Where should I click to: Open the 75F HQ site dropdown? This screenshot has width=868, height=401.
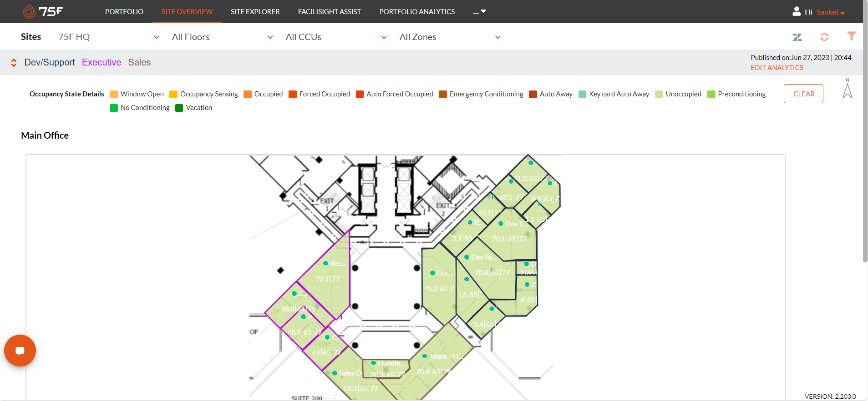[x=109, y=37]
